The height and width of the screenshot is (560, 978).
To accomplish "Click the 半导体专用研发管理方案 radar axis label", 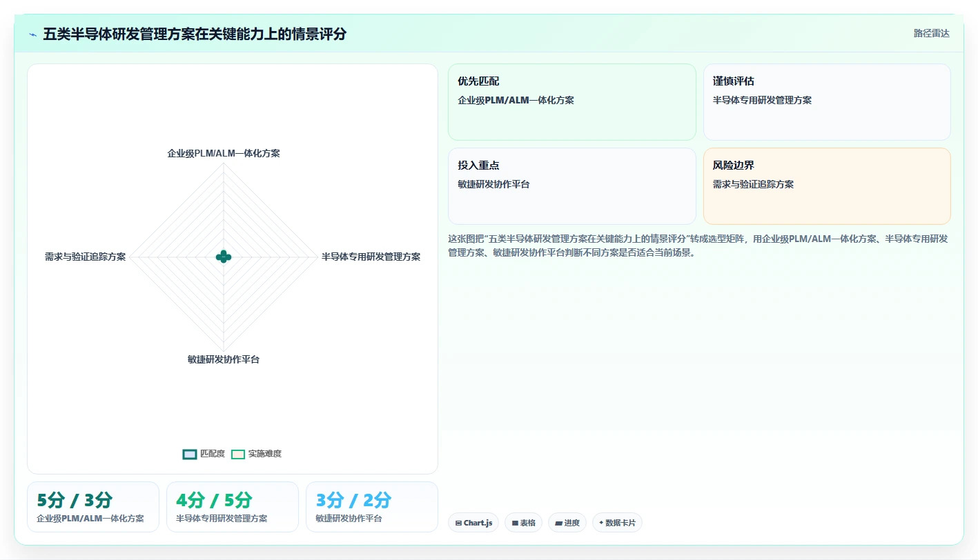I will (x=371, y=257).
